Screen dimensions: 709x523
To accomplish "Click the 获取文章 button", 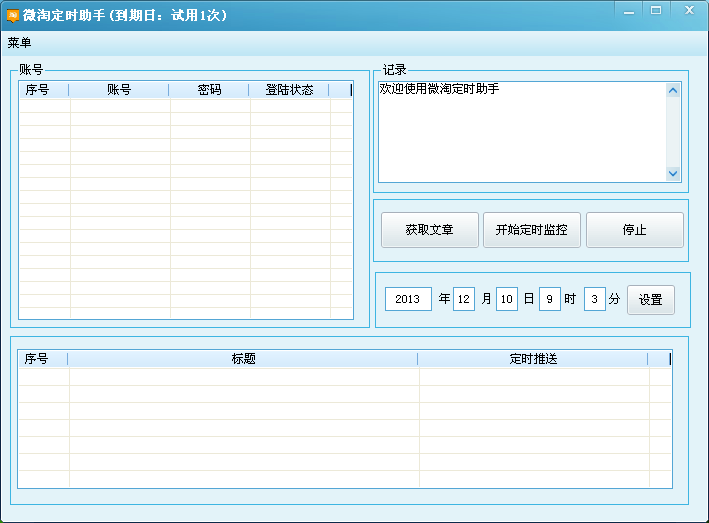I will [430, 230].
